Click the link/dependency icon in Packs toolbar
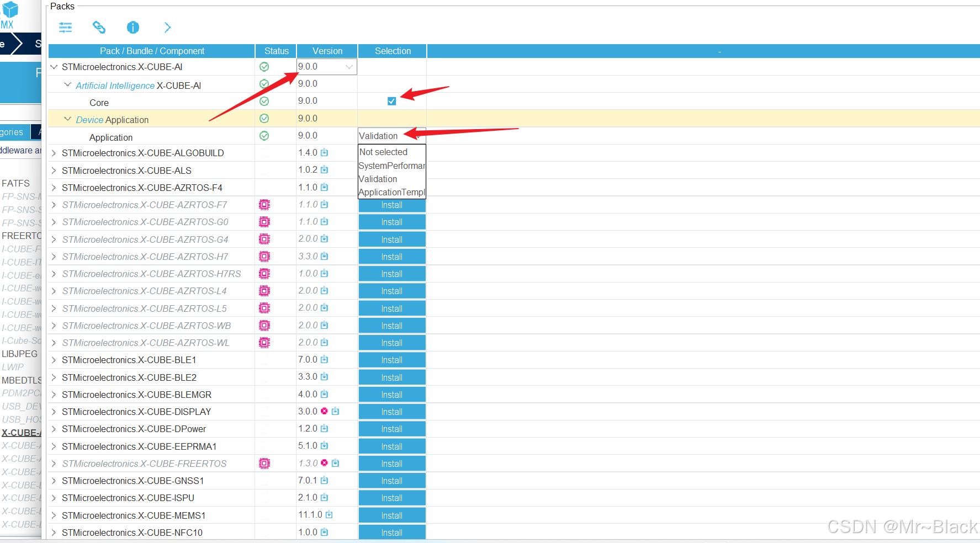Image resolution: width=980 pixels, height=543 pixels. click(99, 27)
